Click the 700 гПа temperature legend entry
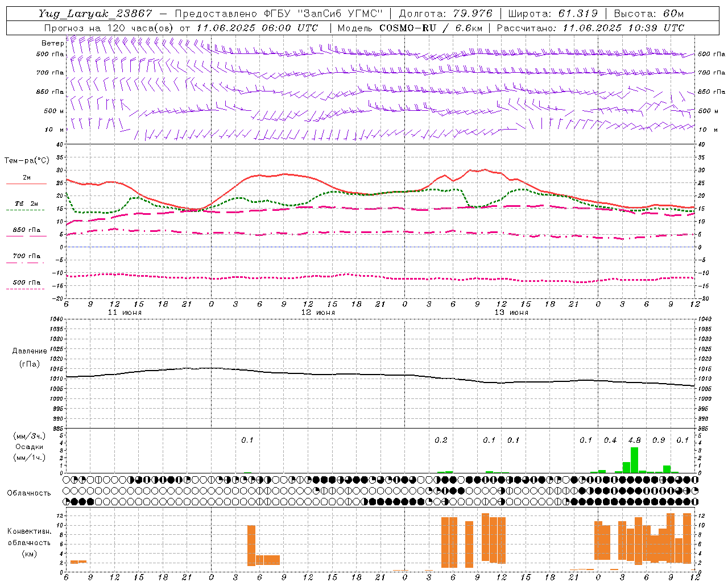Image resolution: width=728 pixels, height=582 pixels. point(27,256)
